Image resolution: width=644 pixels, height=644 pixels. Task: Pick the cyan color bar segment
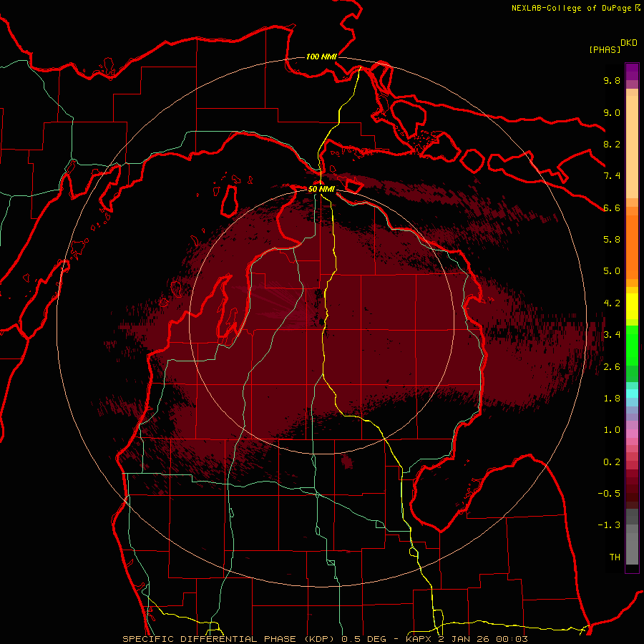coord(632,394)
